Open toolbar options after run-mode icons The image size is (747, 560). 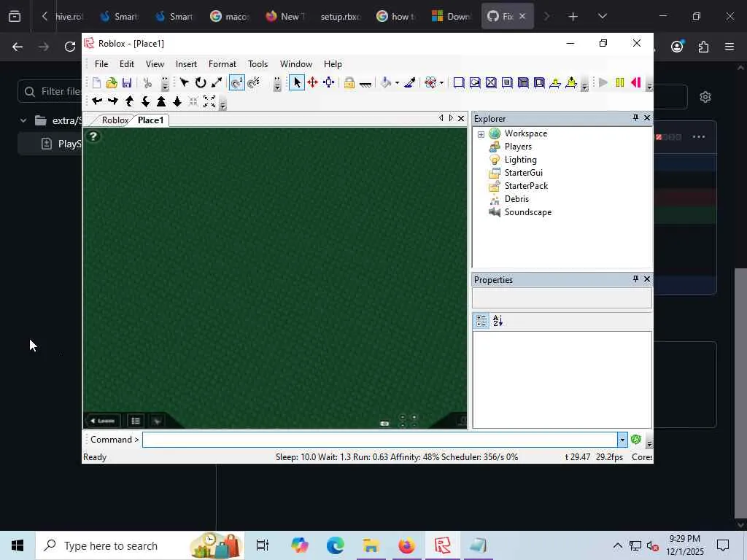(x=277, y=84)
